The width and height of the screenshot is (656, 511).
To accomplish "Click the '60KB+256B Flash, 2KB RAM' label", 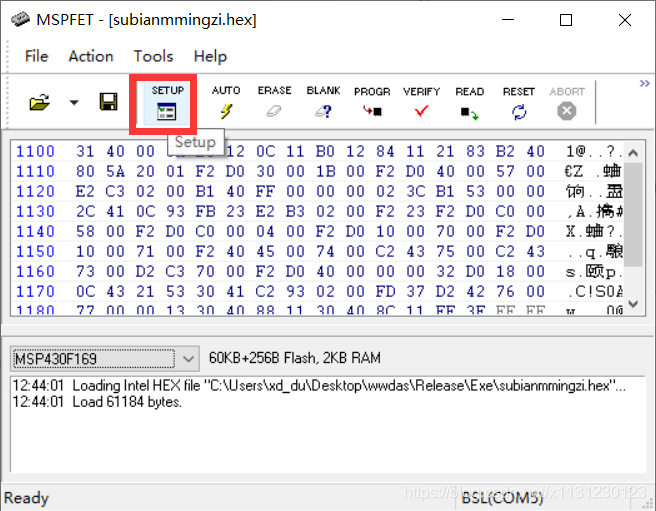I will pyautogui.click(x=295, y=358).
